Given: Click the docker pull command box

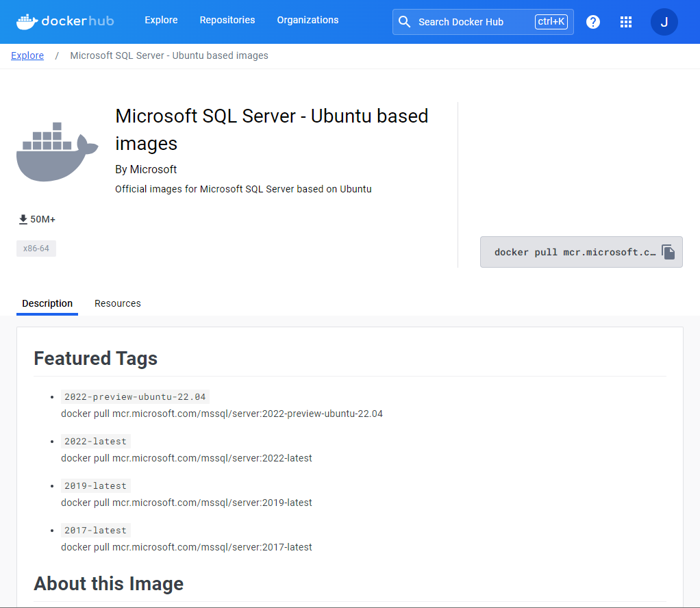Looking at the screenshot, I should point(582,252).
